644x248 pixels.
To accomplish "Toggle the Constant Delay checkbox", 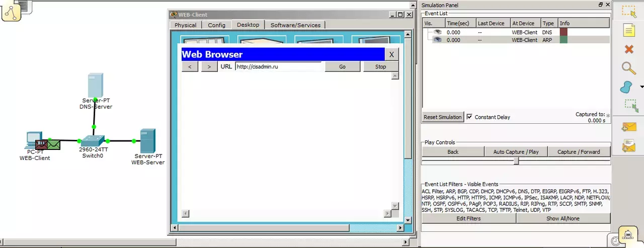I will coord(469,117).
